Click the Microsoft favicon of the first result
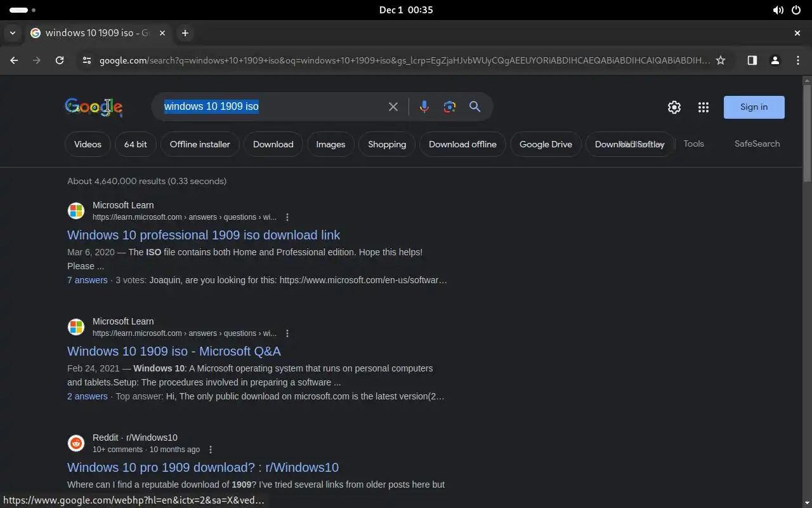Screen dimensions: 812x508 [x=76, y=211]
